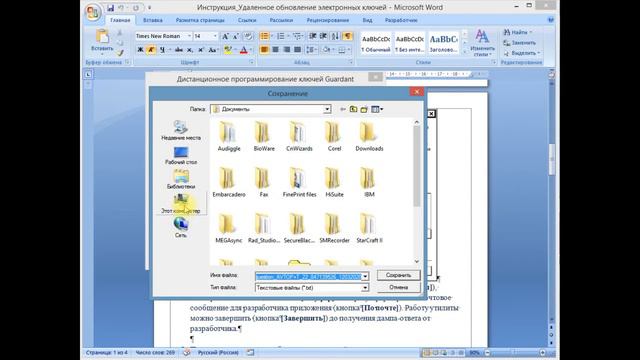Toggle subscript formatting

190,50
